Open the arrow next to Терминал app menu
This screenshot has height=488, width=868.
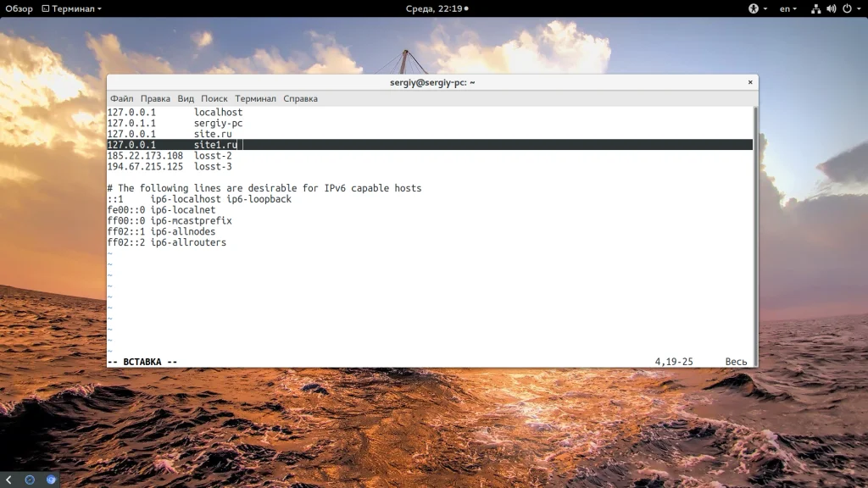100,8
